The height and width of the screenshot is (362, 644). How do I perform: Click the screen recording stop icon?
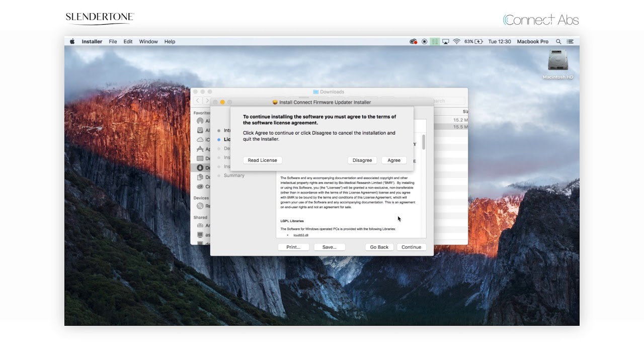pos(425,42)
